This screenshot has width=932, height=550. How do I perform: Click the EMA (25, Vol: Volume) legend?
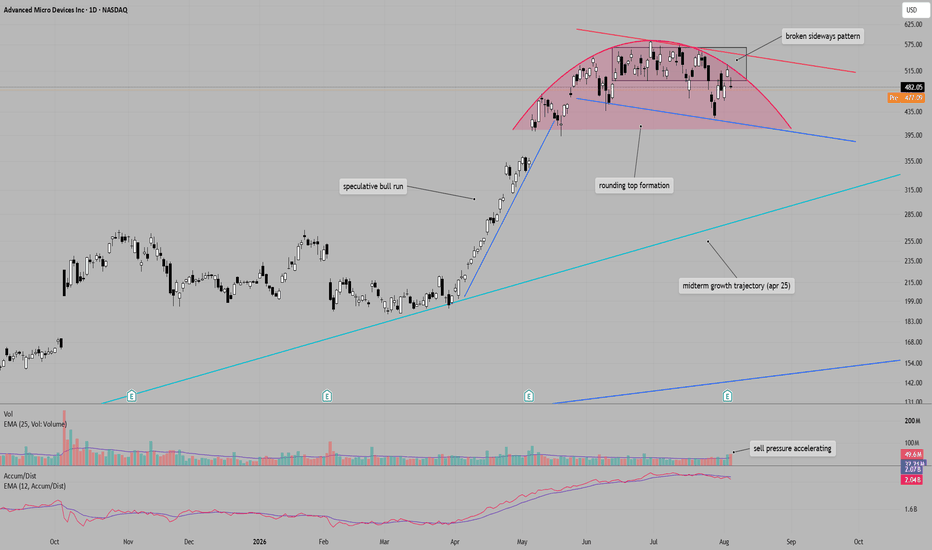click(x=35, y=424)
